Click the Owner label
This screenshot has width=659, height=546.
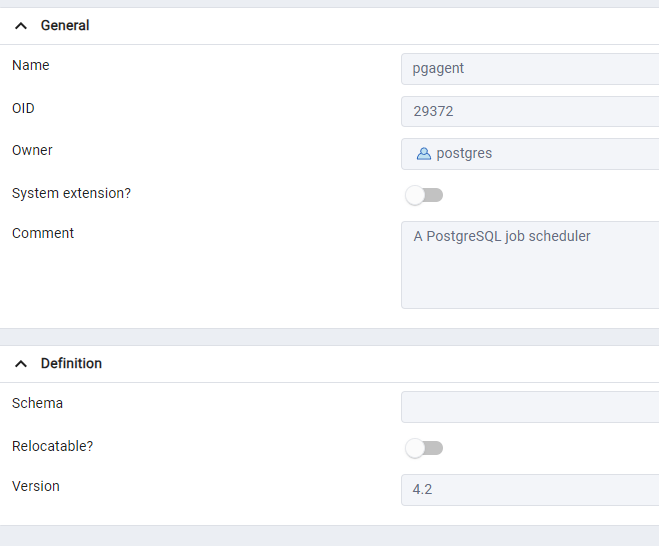32,150
